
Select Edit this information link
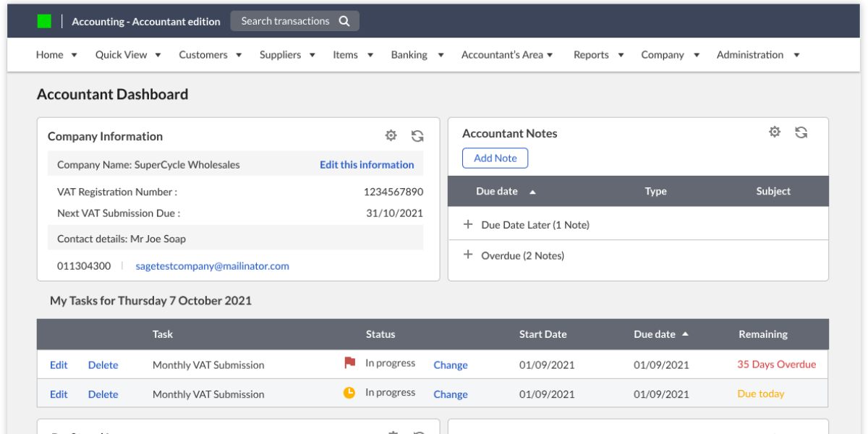(x=367, y=164)
